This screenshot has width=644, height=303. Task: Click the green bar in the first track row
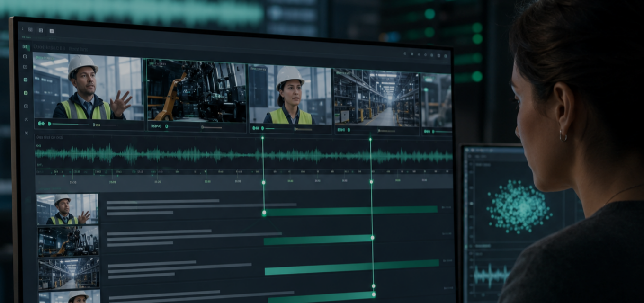(x=351, y=211)
